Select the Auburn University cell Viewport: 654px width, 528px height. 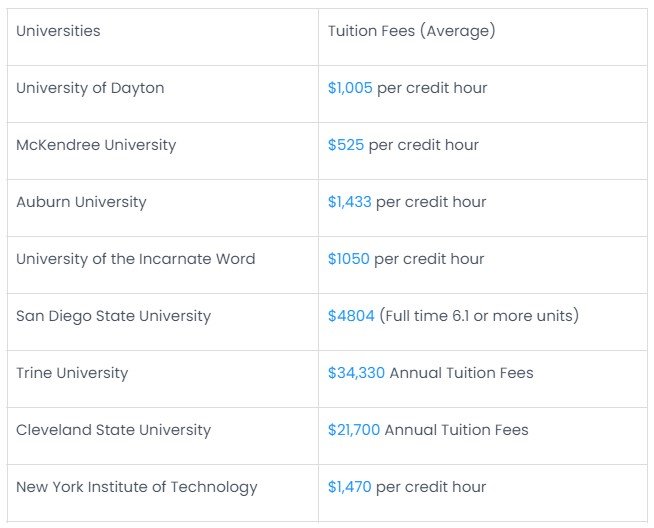coord(163,208)
